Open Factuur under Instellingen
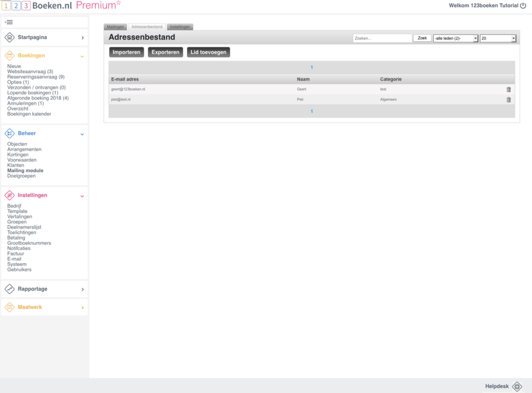Image resolution: width=532 pixels, height=393 pixels. (16, 254)
